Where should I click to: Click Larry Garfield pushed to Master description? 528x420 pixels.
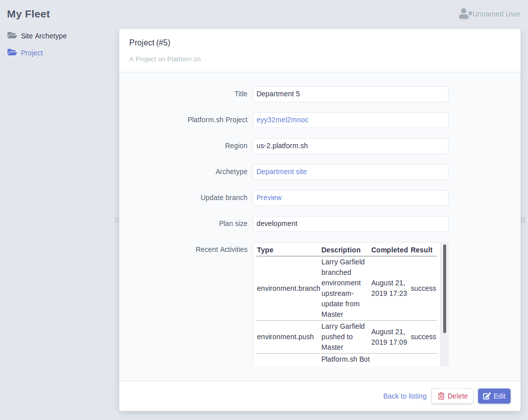click(x=343, y=337)
